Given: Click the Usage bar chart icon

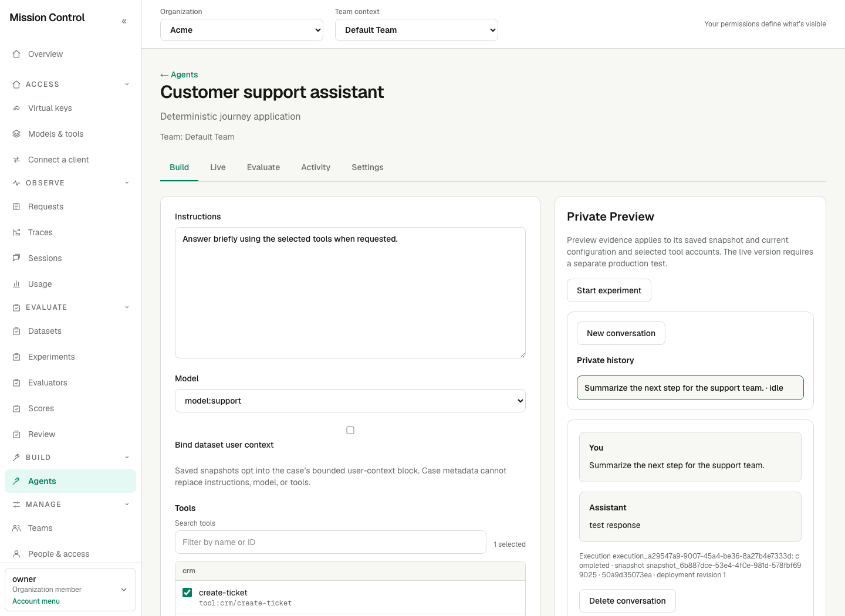Looking at the screenshot, I should (16, 284).
